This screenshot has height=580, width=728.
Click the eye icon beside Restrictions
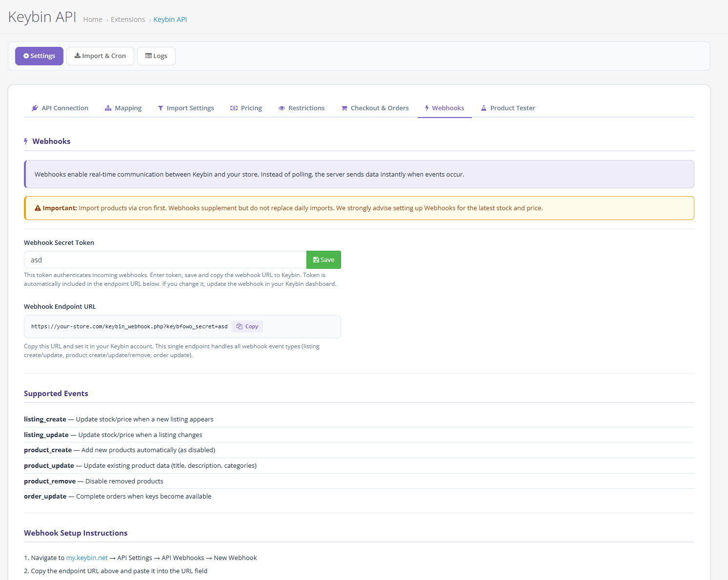[282, 108]
